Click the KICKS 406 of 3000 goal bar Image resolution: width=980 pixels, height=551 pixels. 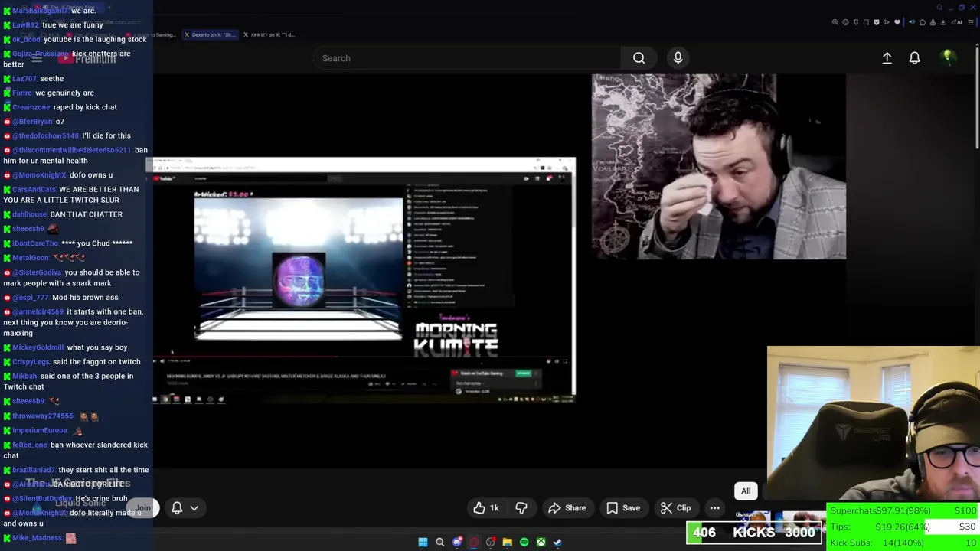(754, 533)
